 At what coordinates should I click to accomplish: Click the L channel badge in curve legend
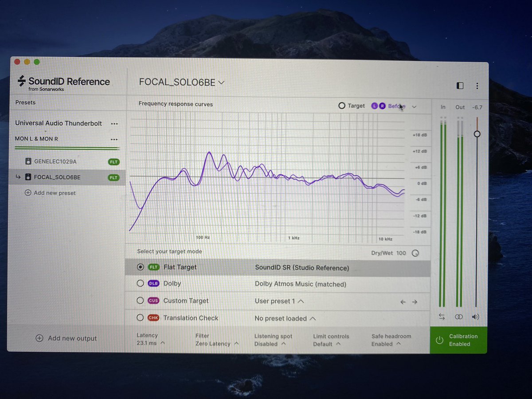pos(375,106)
